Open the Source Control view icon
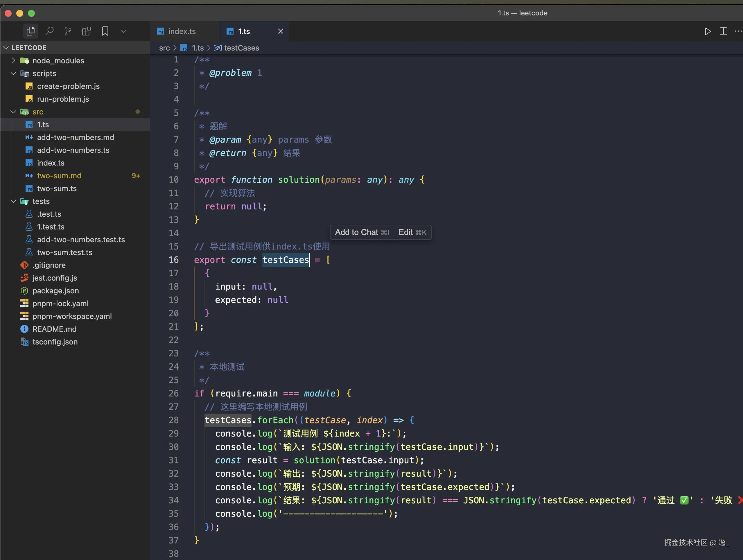 pyautogui.click(x=68, y=31)
